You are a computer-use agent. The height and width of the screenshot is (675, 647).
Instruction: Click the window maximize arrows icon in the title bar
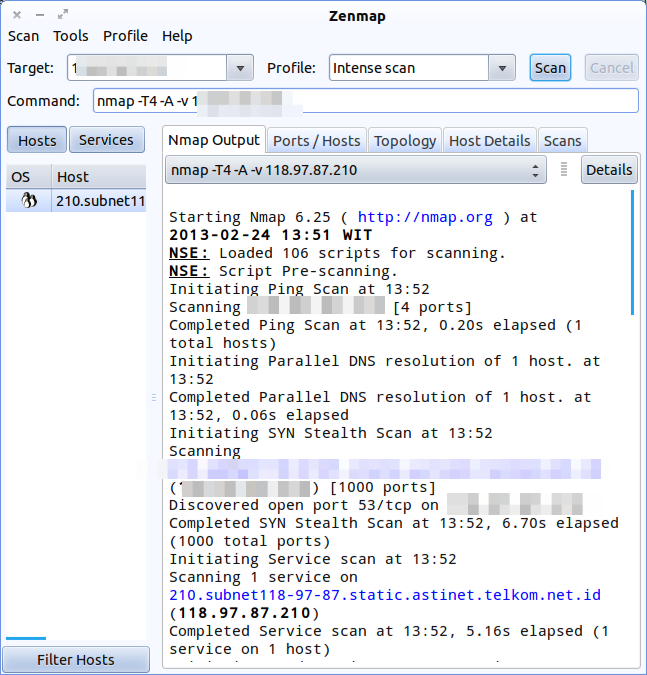[x=63, y=15]
